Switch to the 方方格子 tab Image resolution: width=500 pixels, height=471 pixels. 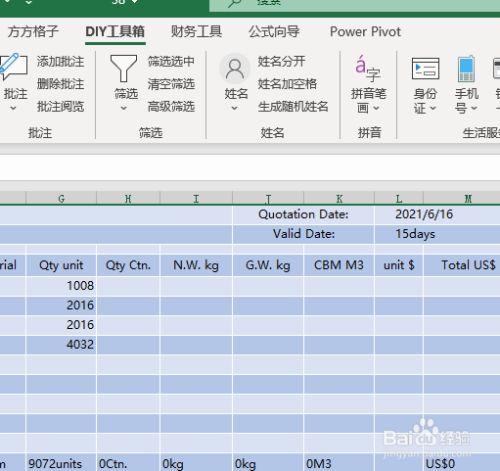pyautogui.click(x=33, y=32)
